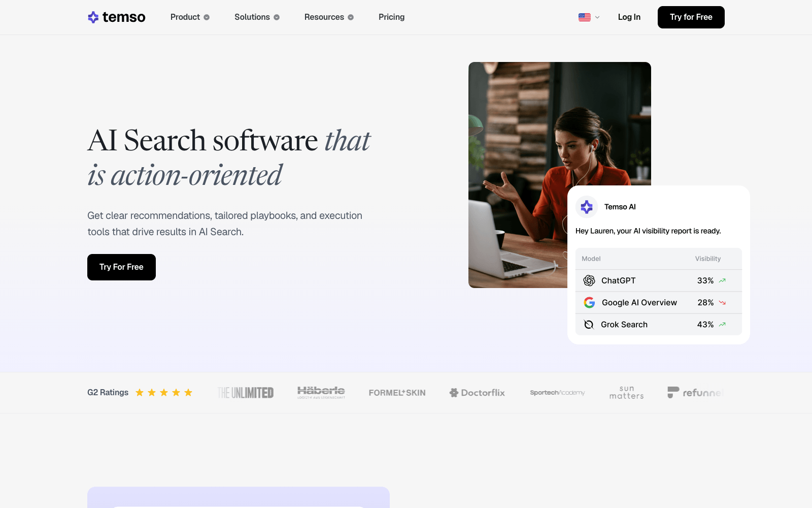Viewport: 812px width, 508px height.
Task: Click the "Hey Lauren" report-ready message
Action: coord(648,231)
